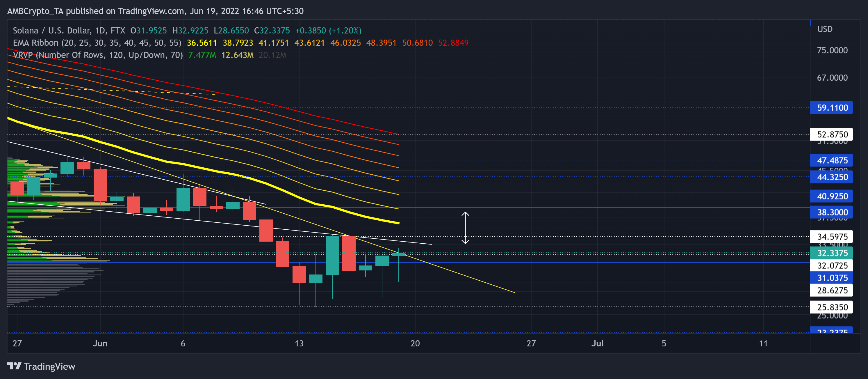Screen dimensions: 868x379
Task: Click the 40.9250 price label
Action: pos(831,196)
